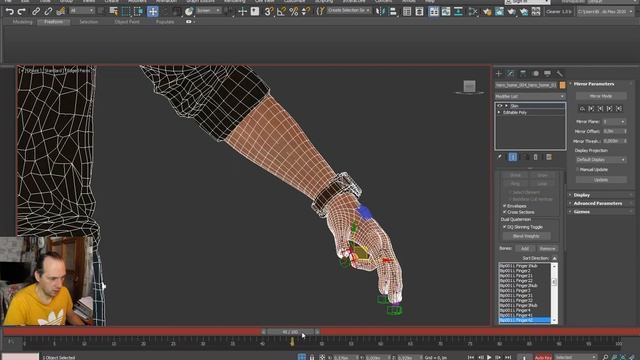The width and height of the screenshot is (640, 360).
Task: Switch to the Modeling ribbon tab
Action: point(22,22)
